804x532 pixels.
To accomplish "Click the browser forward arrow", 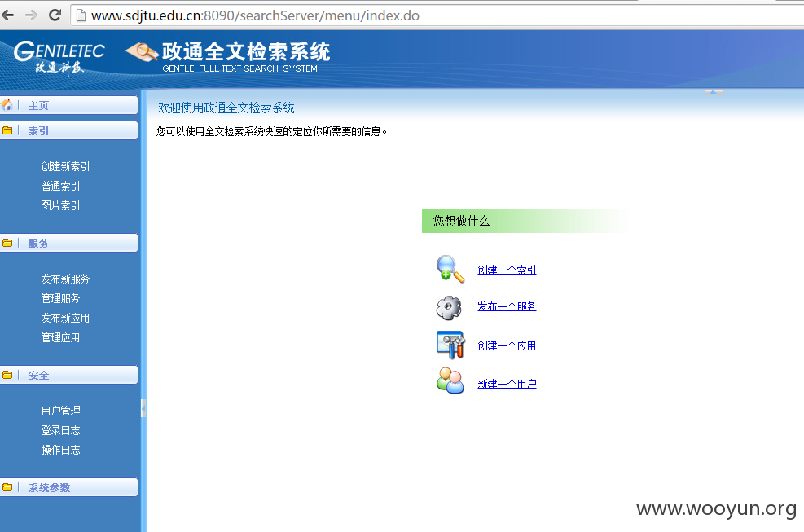I will pos(31,15).
